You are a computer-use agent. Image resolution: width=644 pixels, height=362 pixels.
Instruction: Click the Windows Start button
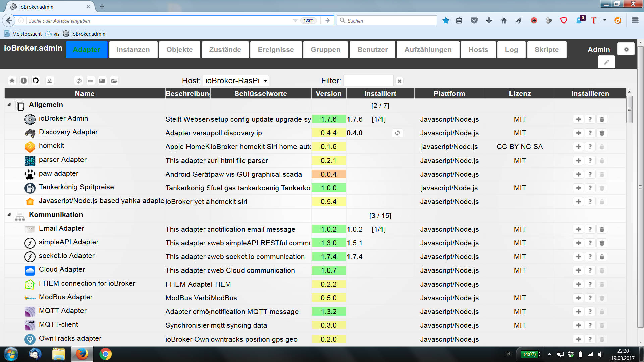tap(11, 354)
